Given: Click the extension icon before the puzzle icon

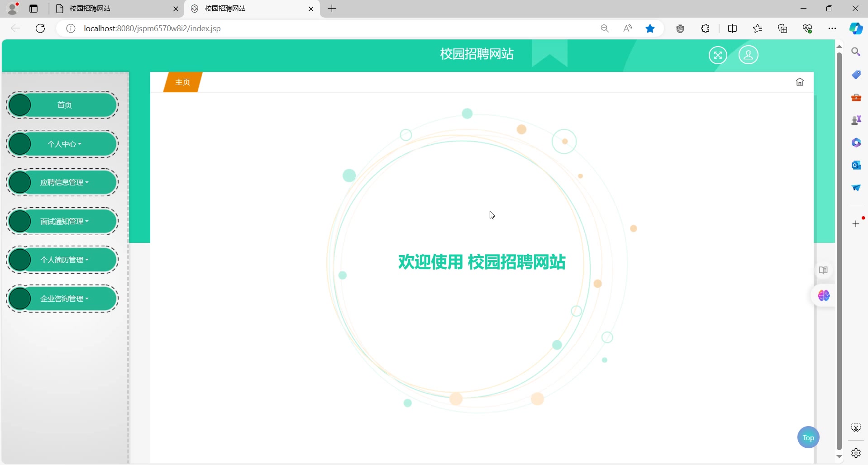Looking at the screenshot, I should pyautogui.click(x=680, y=28).
